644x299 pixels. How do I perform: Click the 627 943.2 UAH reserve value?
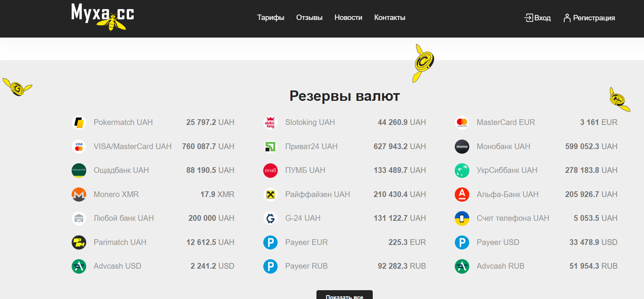pos(400,146)
